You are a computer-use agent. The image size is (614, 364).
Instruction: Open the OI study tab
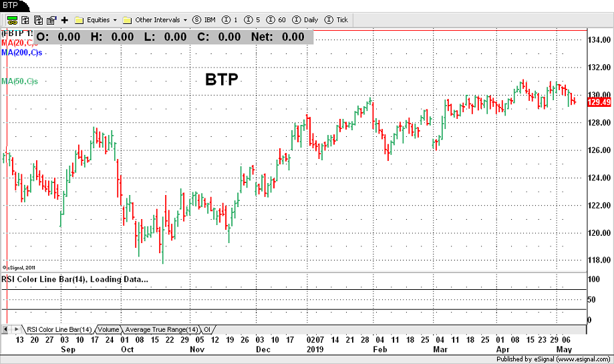(207, 329)
